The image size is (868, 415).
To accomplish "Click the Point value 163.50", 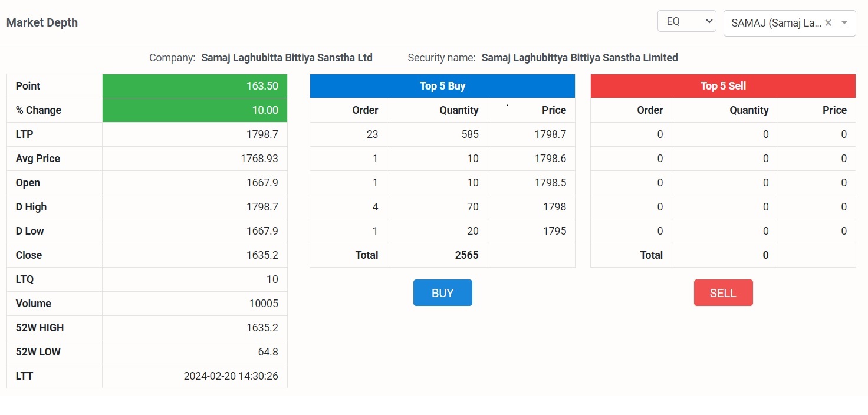I will (x=262, y=86).
